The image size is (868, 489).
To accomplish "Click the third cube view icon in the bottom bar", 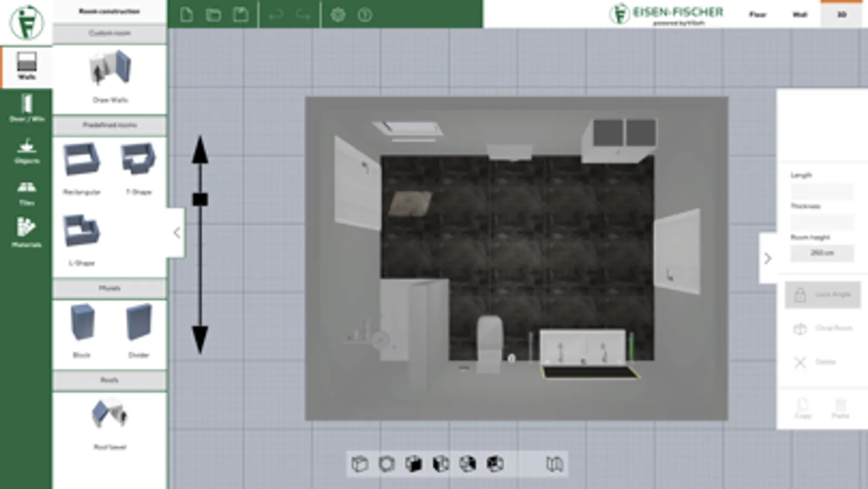I will [x=414, y=464].
